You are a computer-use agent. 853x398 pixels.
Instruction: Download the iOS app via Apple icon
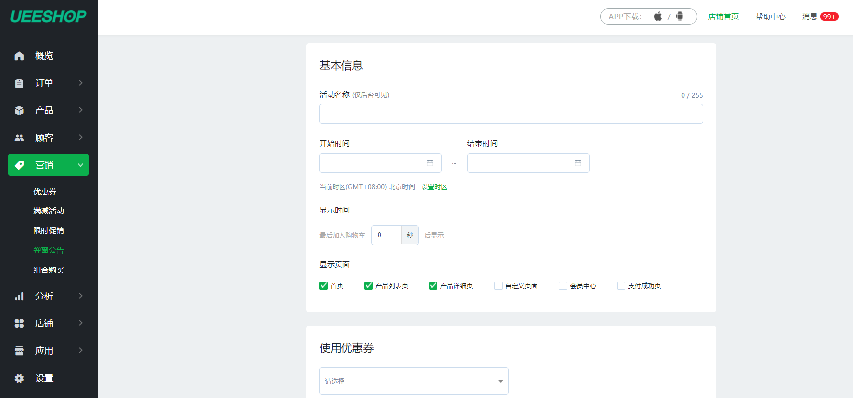658,16
